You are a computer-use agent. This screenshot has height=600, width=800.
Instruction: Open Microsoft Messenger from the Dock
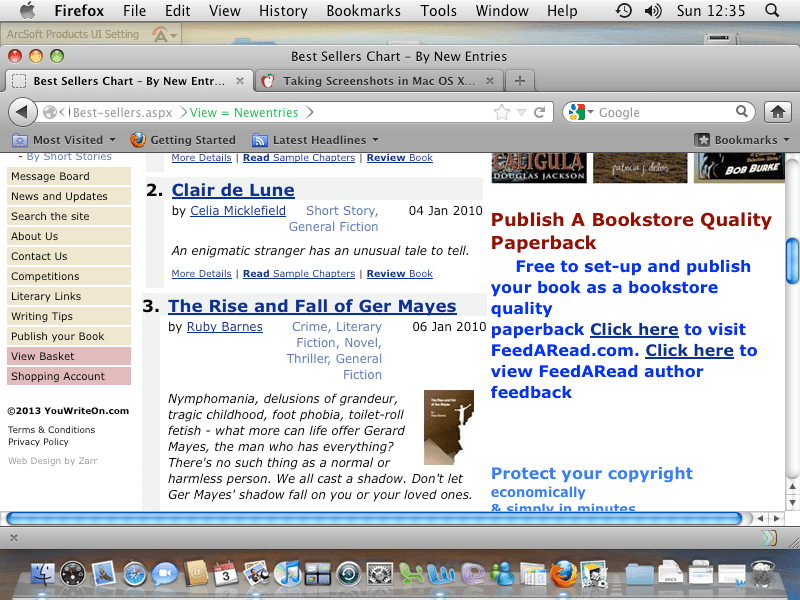[503, 573]
